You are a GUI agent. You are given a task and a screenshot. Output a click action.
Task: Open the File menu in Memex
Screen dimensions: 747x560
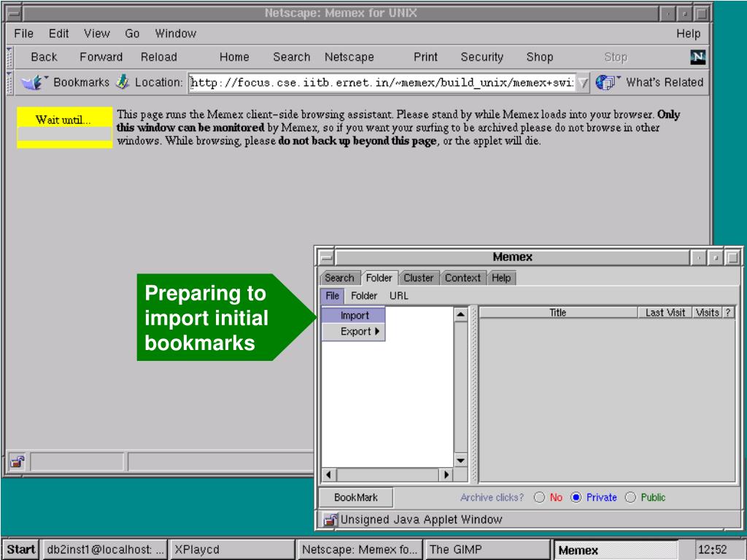332,296
